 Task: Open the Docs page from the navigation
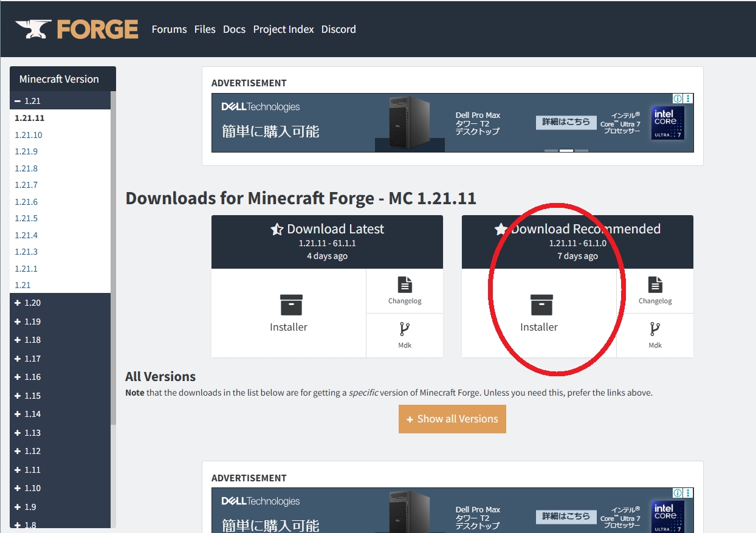coord(234,29)
